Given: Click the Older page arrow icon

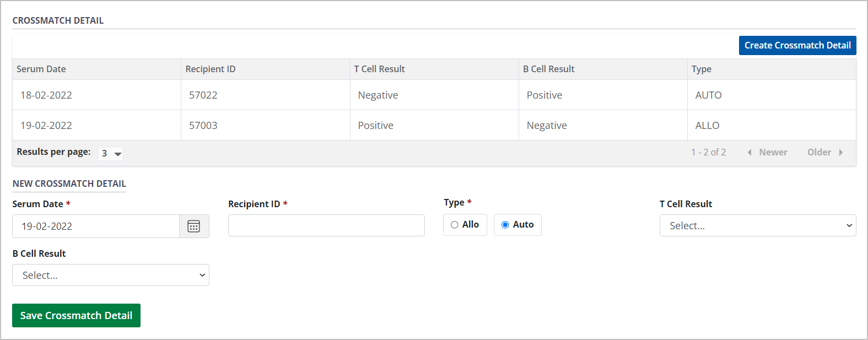Looking at the screenshot, I should (841, 153).
